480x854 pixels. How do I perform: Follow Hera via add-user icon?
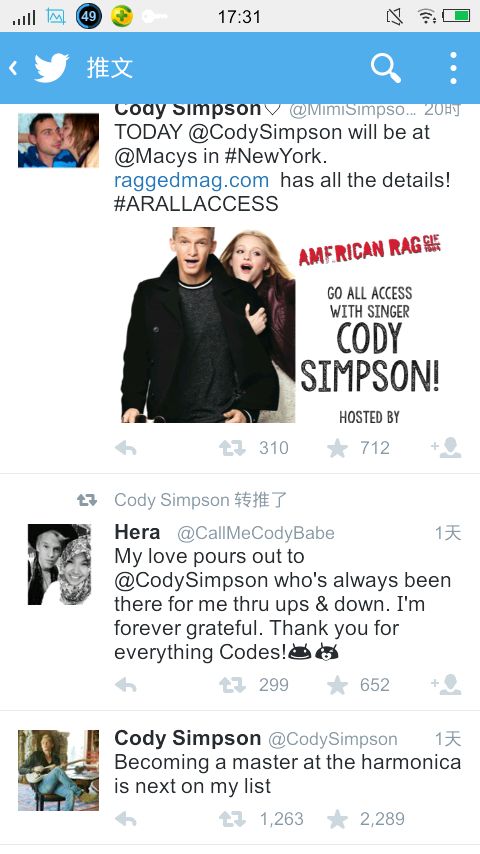446,685
